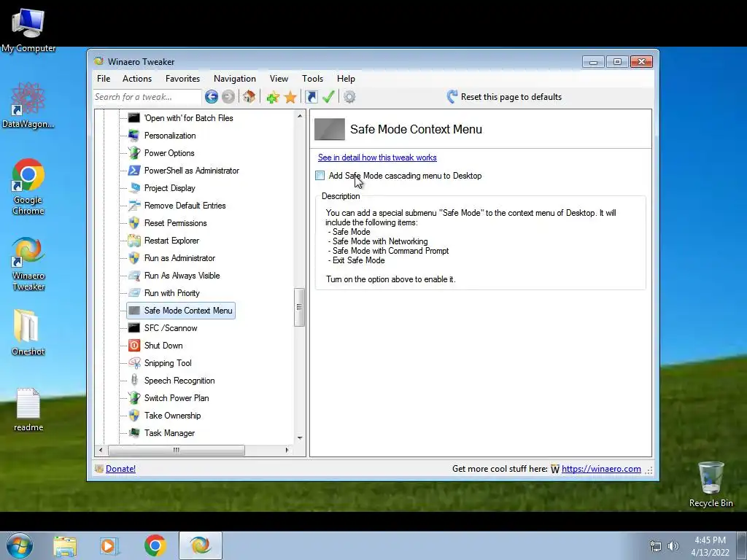Click the horizontal scrollbar left arrow
Image resolution: width=747 pixels, height=560 pixels.
point(101,450)
